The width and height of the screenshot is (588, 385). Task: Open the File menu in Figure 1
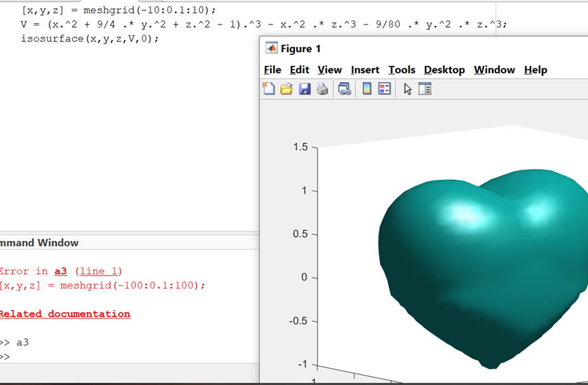point(273,70)
